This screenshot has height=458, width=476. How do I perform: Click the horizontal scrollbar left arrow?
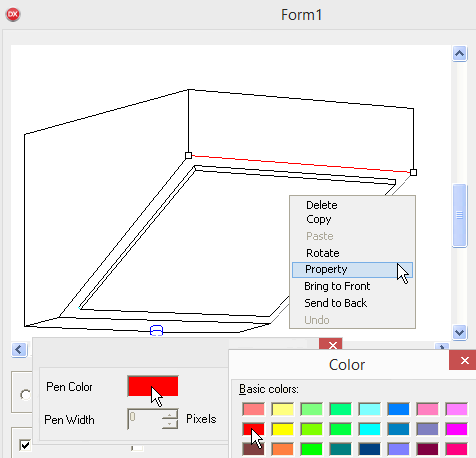tap(19, 350)
